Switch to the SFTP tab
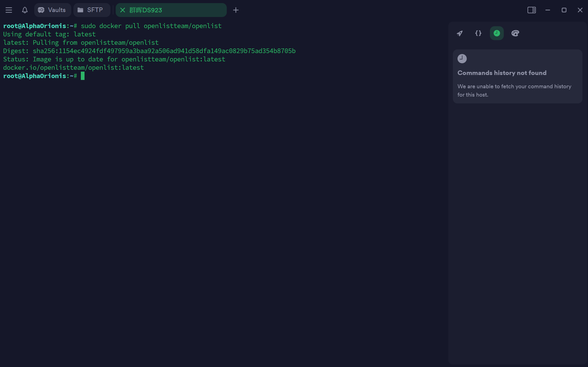The width and height of the screenshot is (588, 367). (x=91, y=10)
